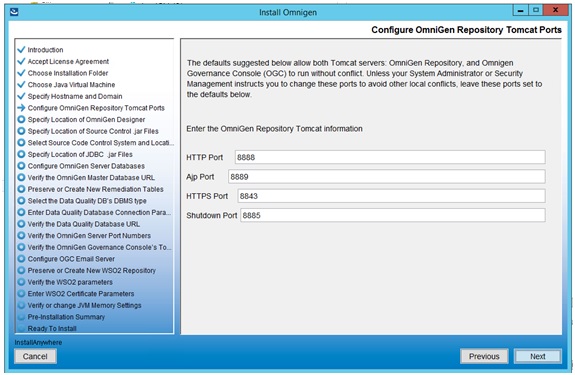Maximize the Install Omnigen window
Viewport: 575px width, 375px height.
point(535,10)
